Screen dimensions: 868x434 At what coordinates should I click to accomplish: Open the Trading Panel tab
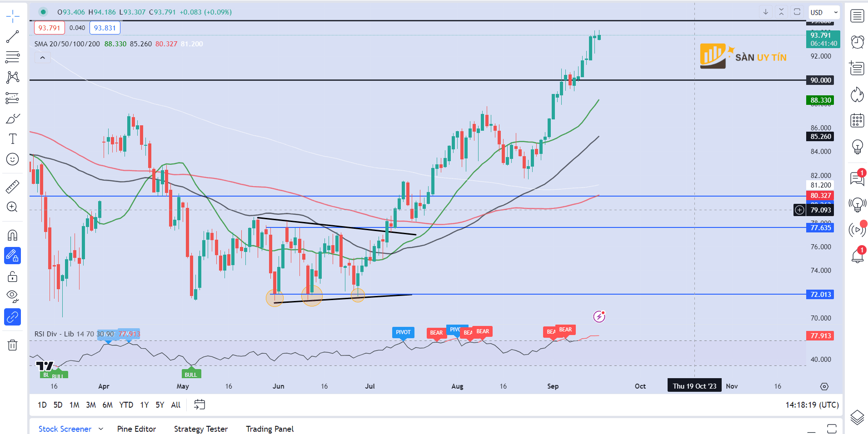[x=270, y=429]
